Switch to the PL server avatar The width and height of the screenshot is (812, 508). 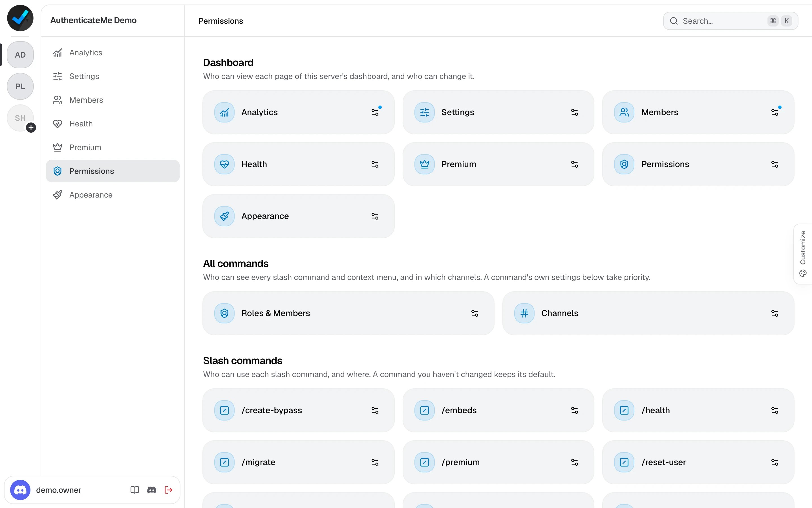coord(20,86)
